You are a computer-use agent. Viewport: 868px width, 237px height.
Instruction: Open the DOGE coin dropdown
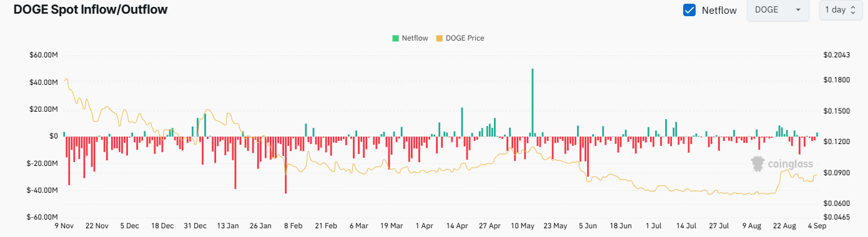(x=777, y=10)
